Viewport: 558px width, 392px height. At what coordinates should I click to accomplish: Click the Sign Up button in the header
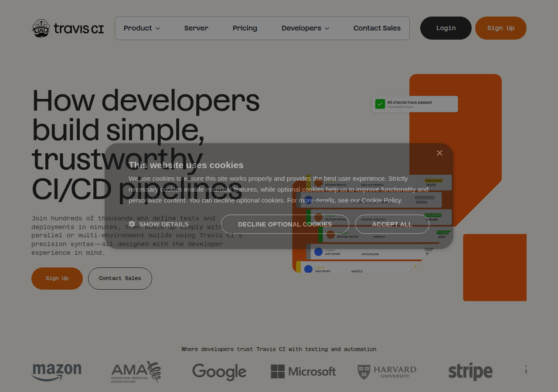tap(501, 28)
